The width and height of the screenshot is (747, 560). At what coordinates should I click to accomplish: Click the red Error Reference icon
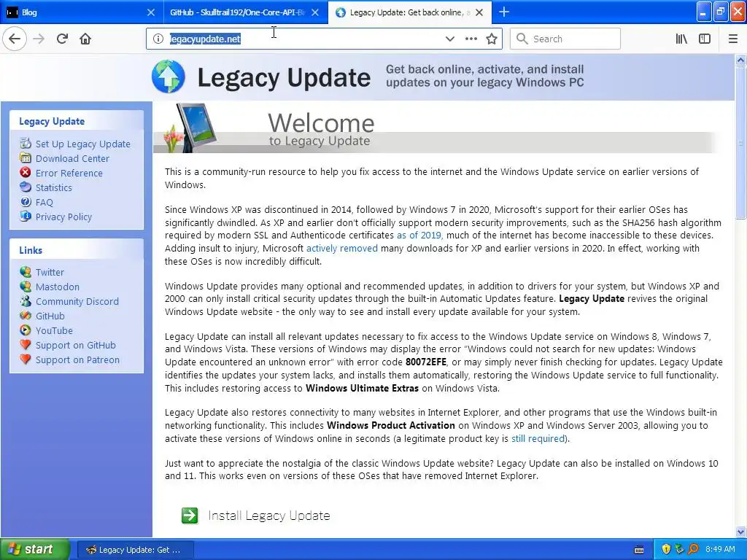point(26,172)
